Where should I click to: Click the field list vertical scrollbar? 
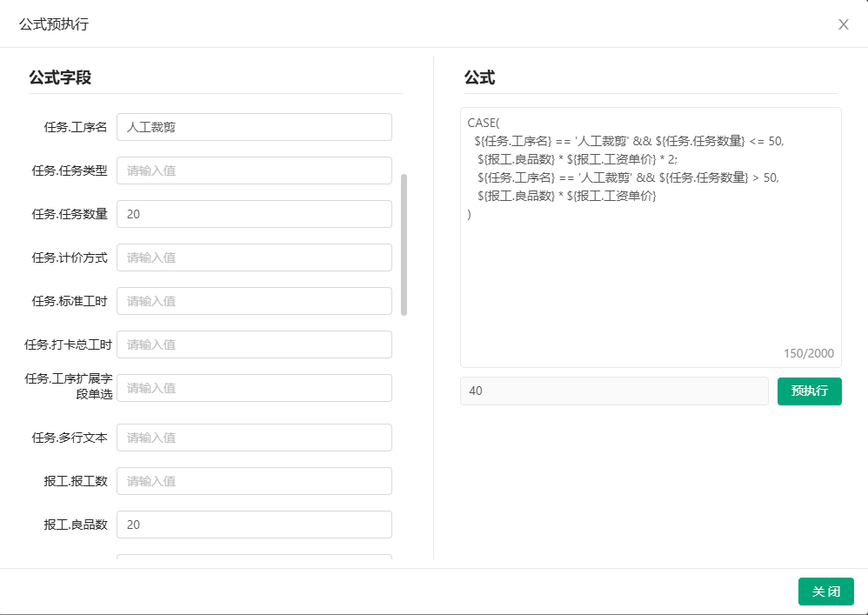[404, 244]
